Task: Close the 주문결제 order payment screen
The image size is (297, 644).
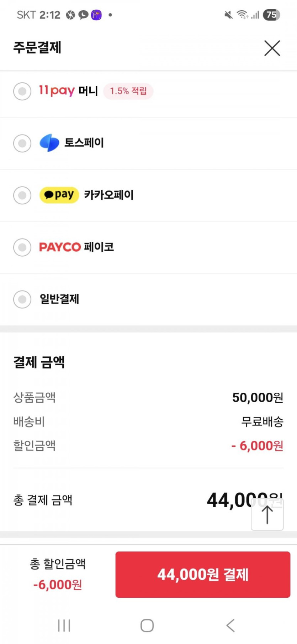Action: (x=272, y=48)
